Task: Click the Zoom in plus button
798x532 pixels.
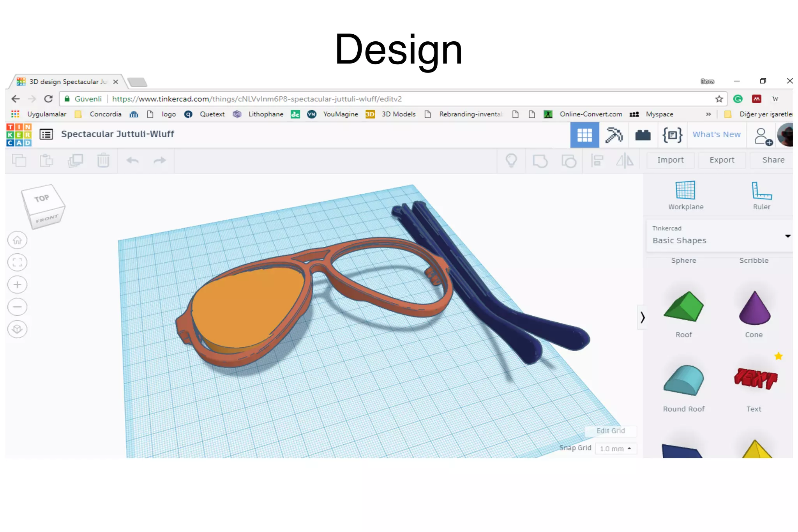Action: tap(18, 285)
